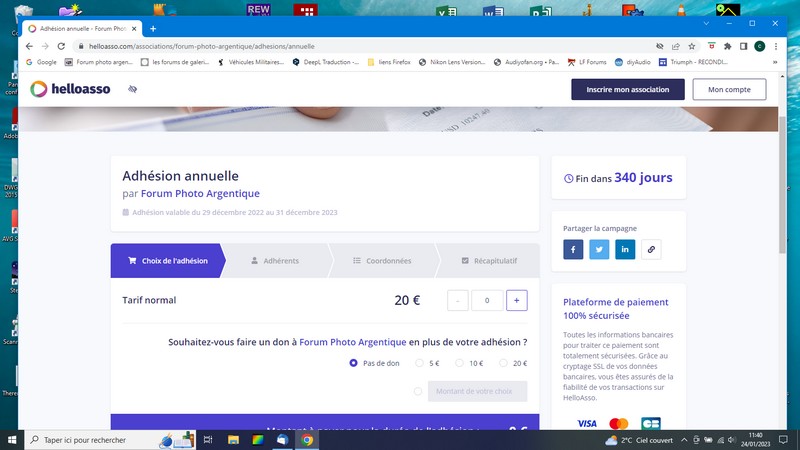This screenshot has height=450, width=800.
Task: Show hidden system tray icons
Action: [684, 440]
